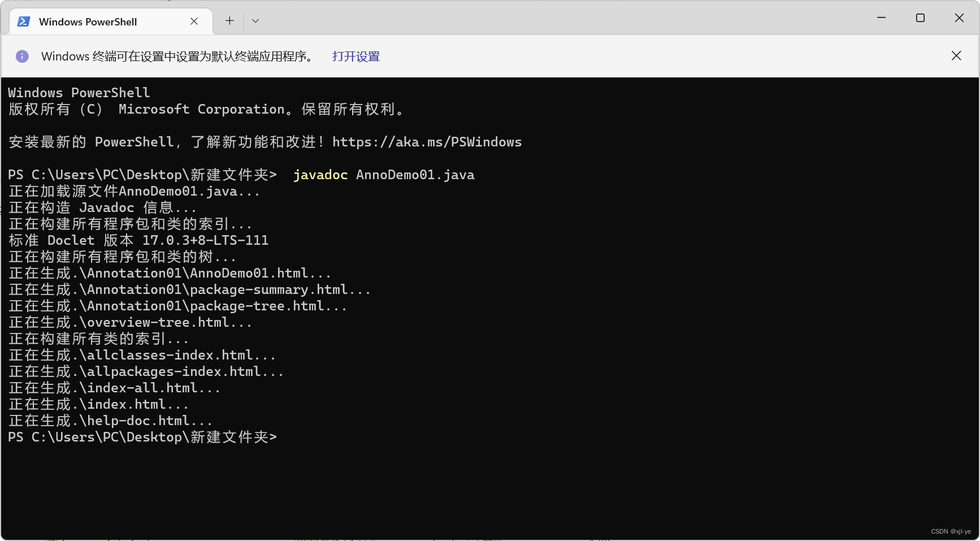Close the Windows PowerShell tab
The height and width of the screenshot is (541, 980).
point(194,21)
